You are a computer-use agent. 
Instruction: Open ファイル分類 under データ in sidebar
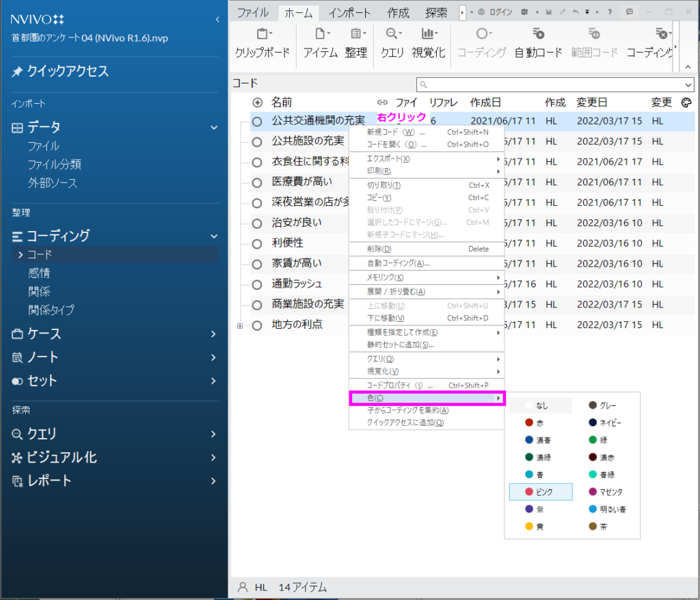[x=55, y=164]
